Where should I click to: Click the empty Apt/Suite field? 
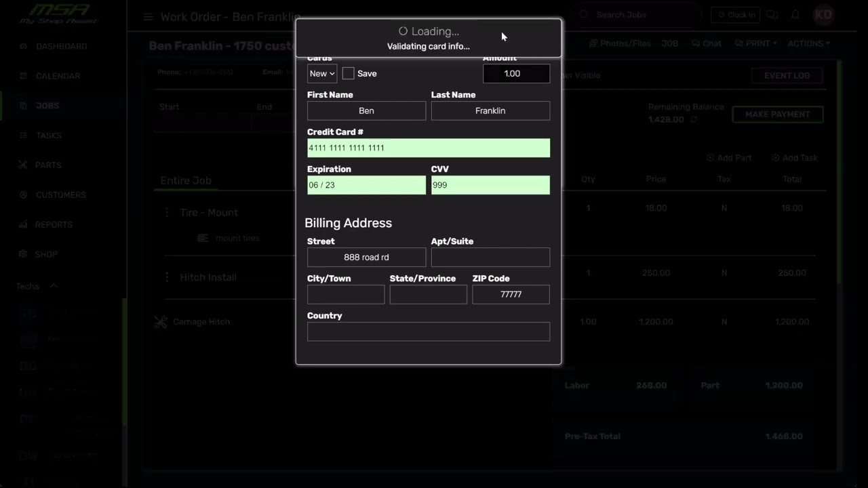click(x=490, y=257)
